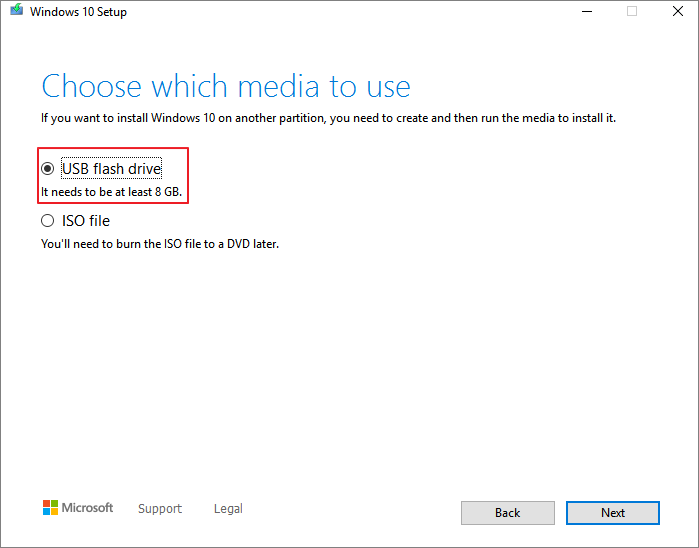The height and width of the screenshot is (548, 699).
Task: Click the "Choose which media to use" heading
Action: coord(226,85)
